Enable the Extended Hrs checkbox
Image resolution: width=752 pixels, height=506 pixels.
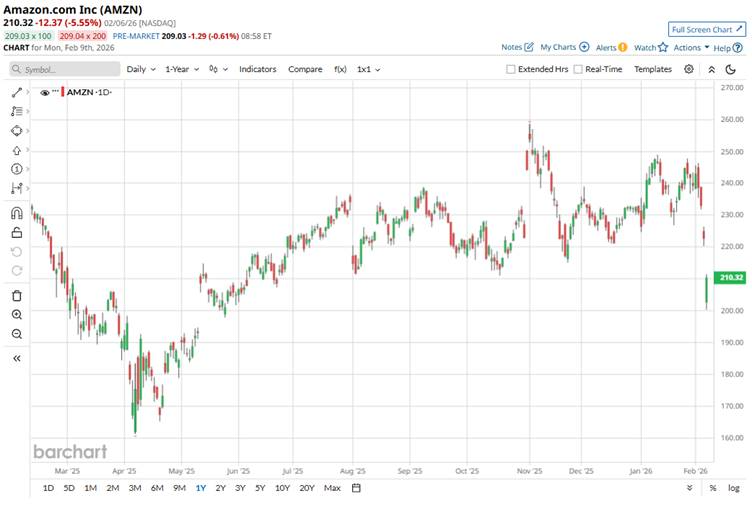click(511, 69)
